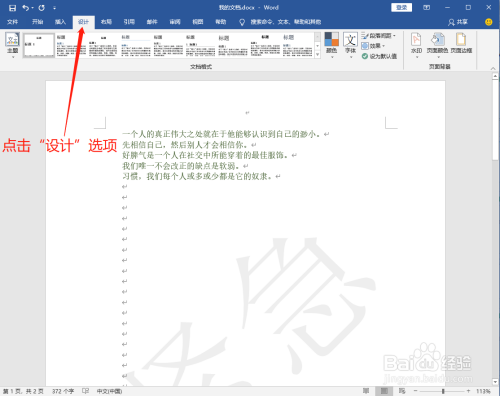
Task: Click the smiley feedback icon
Action: (x=488, y=22)
